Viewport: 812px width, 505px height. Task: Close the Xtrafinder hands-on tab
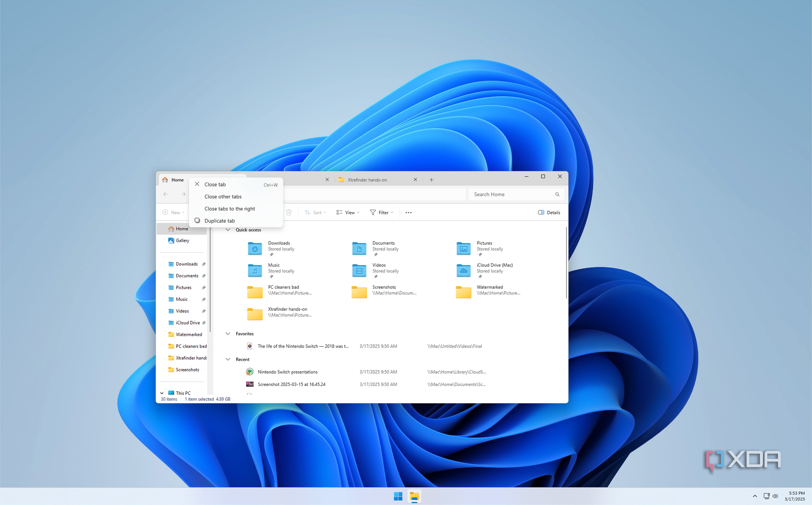[415, 180]
